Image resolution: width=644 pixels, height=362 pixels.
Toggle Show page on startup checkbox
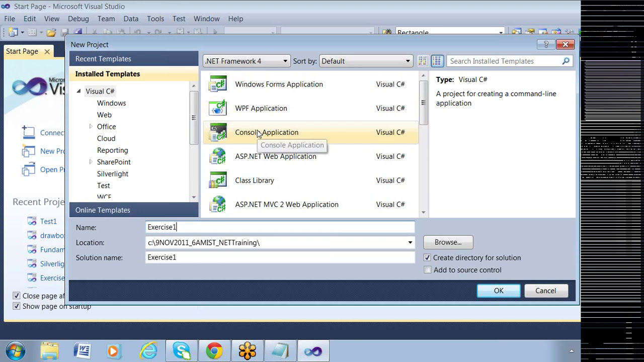[16, 306]
